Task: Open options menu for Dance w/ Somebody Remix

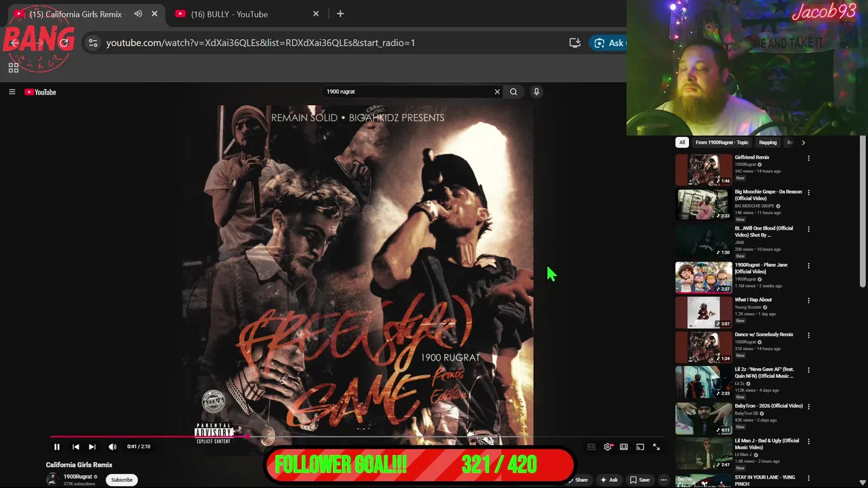Action: [x=808, y=335]
